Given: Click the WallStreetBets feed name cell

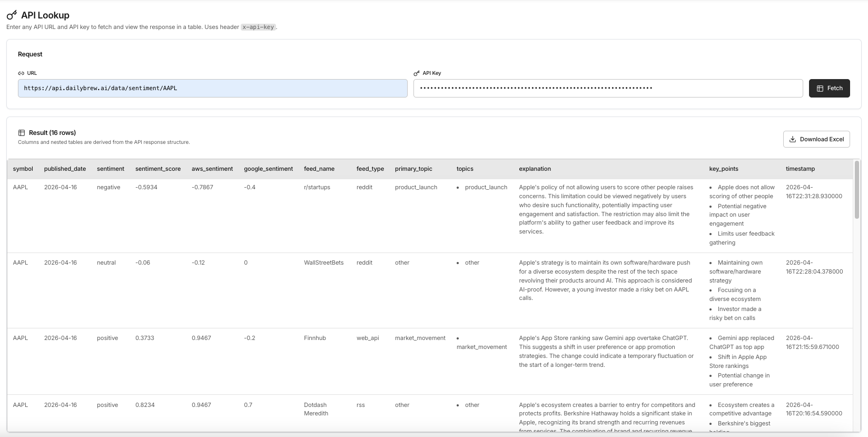Looking at the screenshot, I should (324, 263).
